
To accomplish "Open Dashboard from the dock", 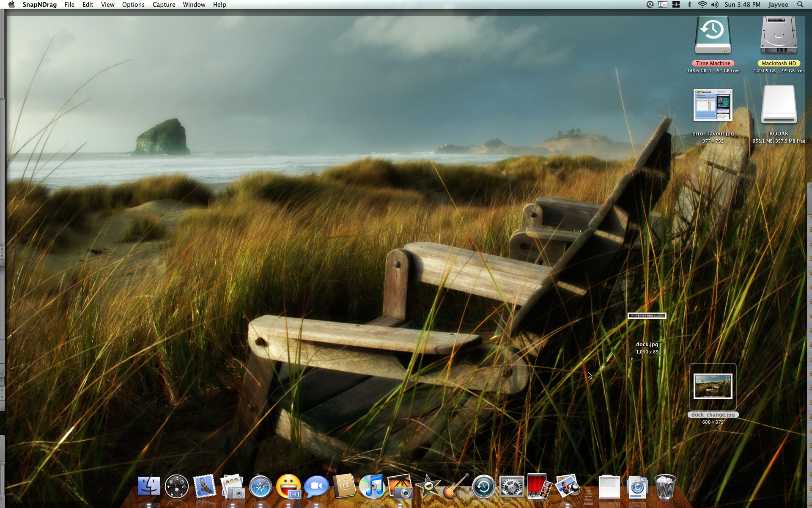I will click(x=177, y=487).
